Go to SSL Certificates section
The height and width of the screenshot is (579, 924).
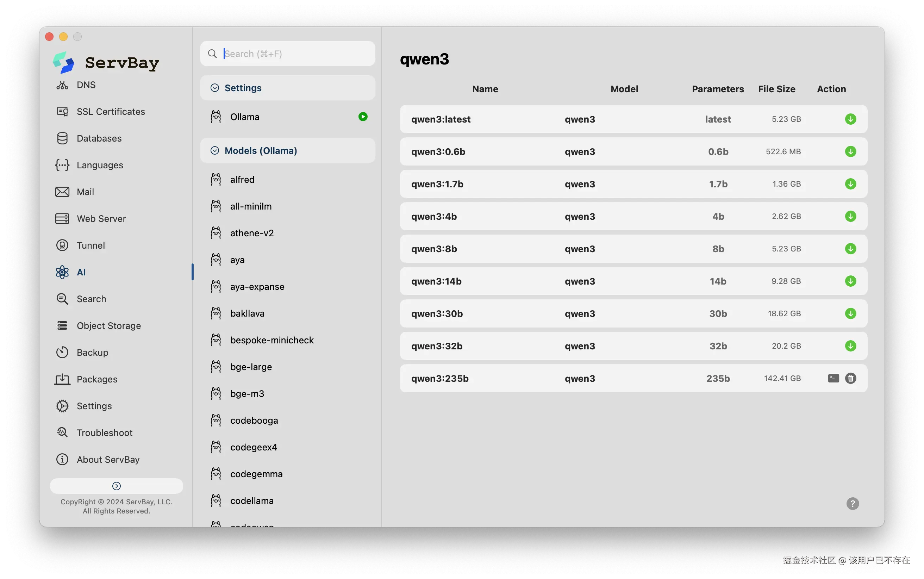pos(111,111)
